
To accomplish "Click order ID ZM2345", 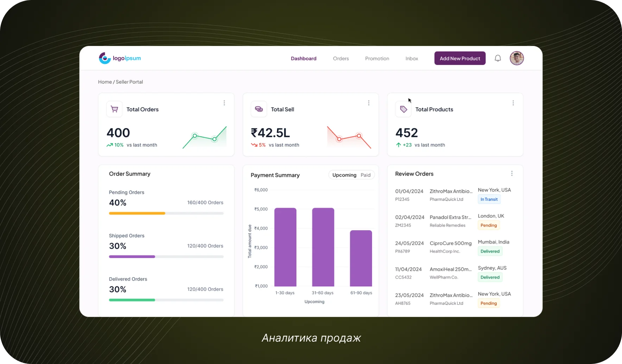I will 403,225.
